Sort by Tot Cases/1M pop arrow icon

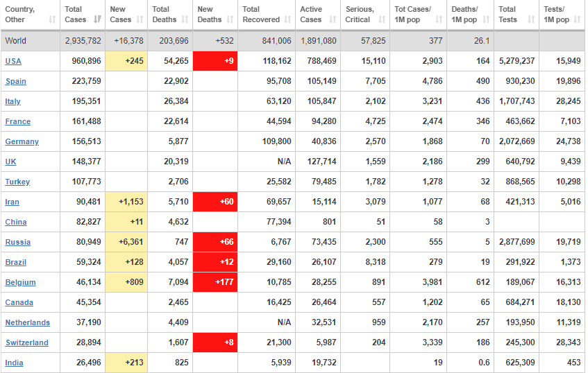coord(439,20)
